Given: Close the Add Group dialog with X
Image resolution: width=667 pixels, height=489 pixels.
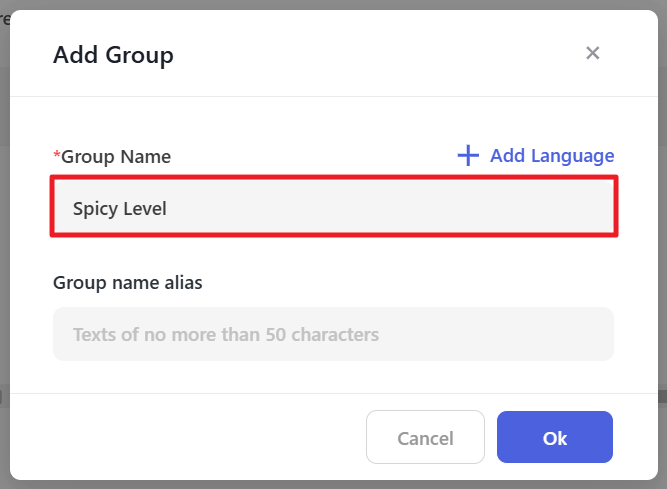Looking at the screenshot, I should (x=593, y=53).
